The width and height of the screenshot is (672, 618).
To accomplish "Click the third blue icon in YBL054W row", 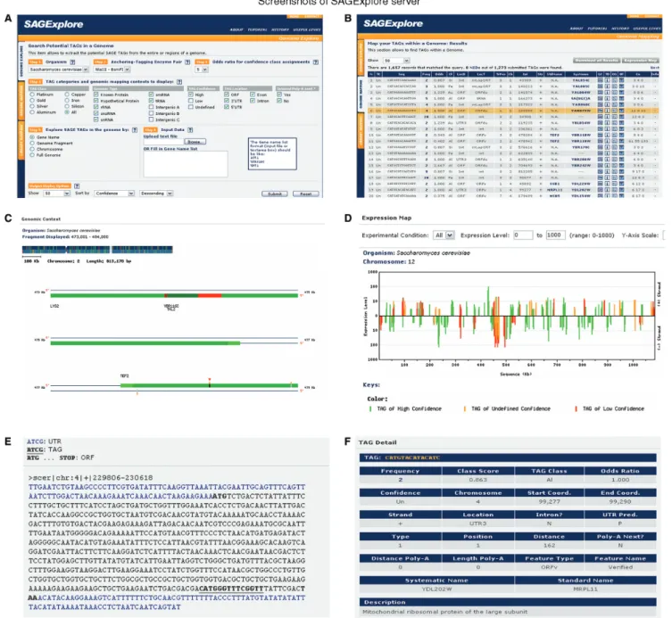I will [x=614, y=122].
